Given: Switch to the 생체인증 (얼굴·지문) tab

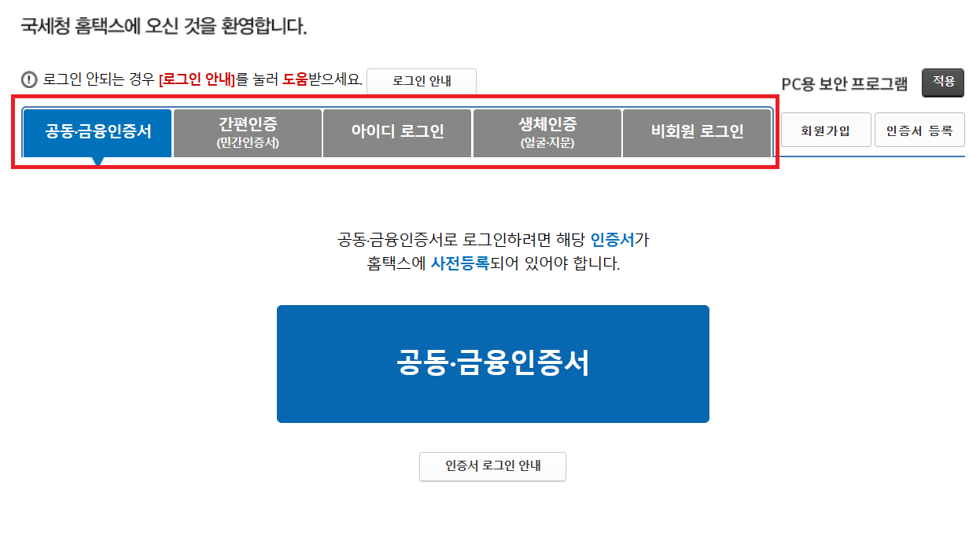Looking at the screenshot, I should [x=547, y=132].
